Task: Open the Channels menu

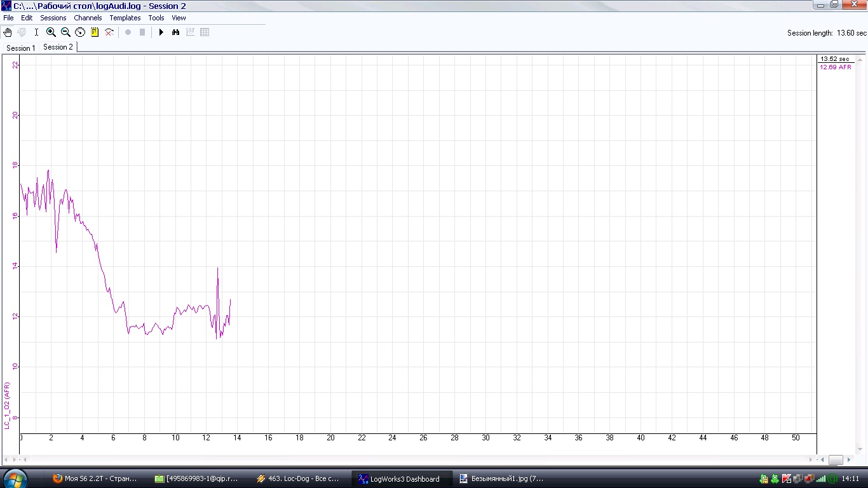Action: (88, 18)
